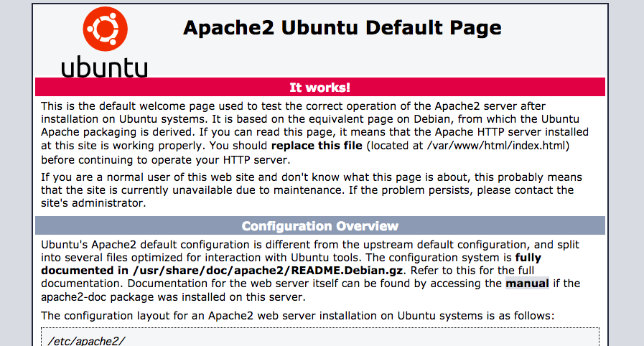644x346 pixels.
Task: Click the red It works! banner
Action: pyautogui.click(x=320, y=87)
